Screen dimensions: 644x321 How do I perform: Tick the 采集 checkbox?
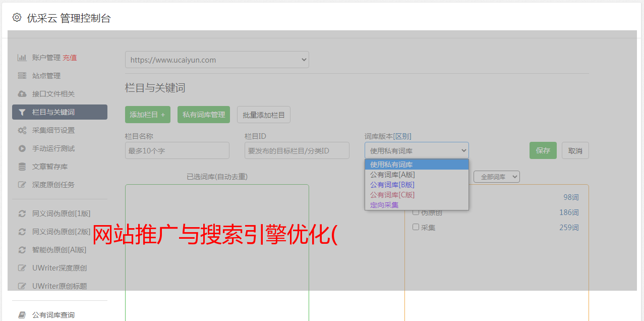coord(416,227)
